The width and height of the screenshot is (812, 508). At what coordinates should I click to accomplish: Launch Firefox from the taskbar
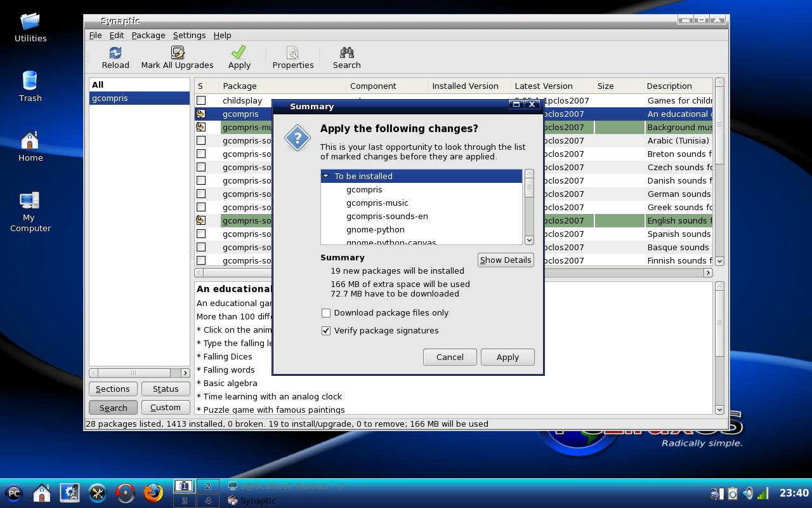pos(154,493)
